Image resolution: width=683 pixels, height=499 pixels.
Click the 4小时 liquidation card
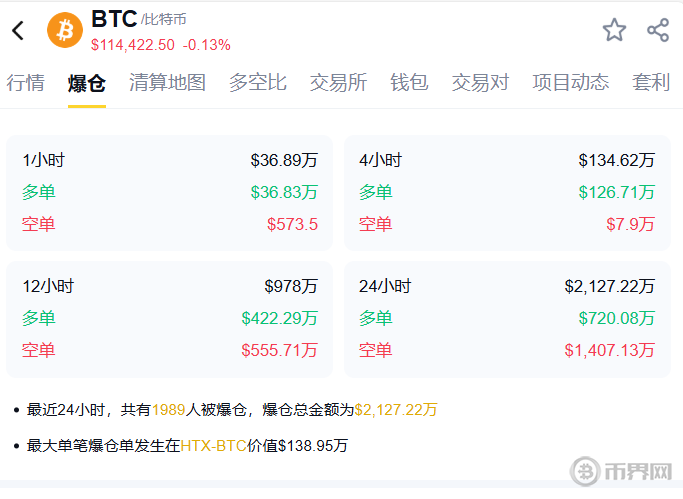pyautogui.click(x=507, y=192)
